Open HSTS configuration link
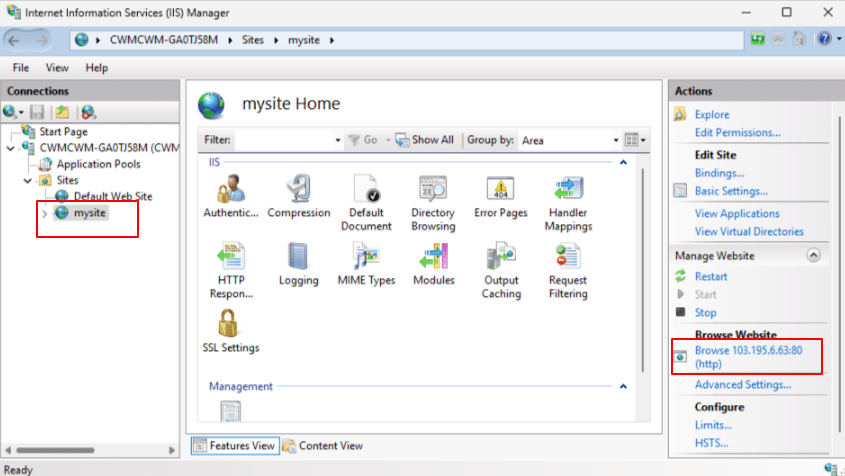Image resolution: width=845 pixels, height=476 pixels. 711,443
